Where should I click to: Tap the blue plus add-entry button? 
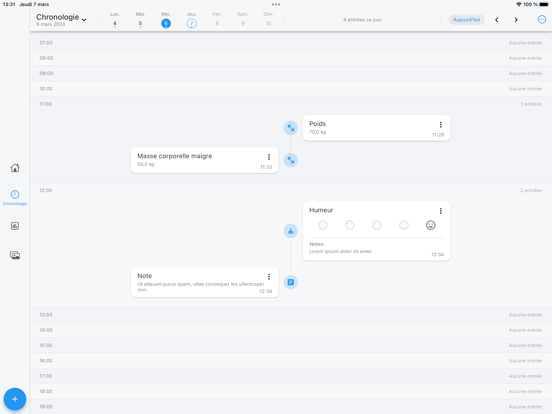(15, 399)
